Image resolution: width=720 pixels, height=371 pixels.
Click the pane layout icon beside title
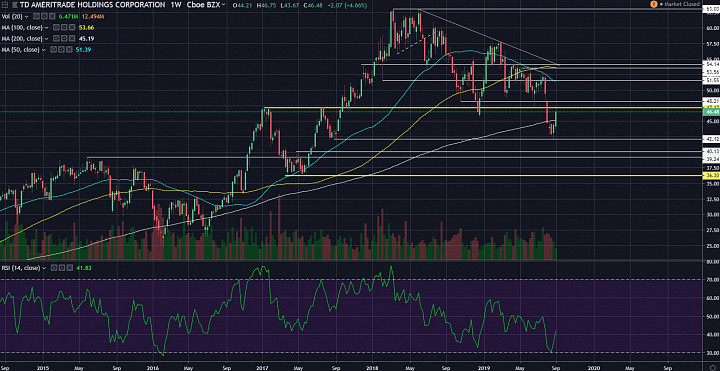[5, 5]
